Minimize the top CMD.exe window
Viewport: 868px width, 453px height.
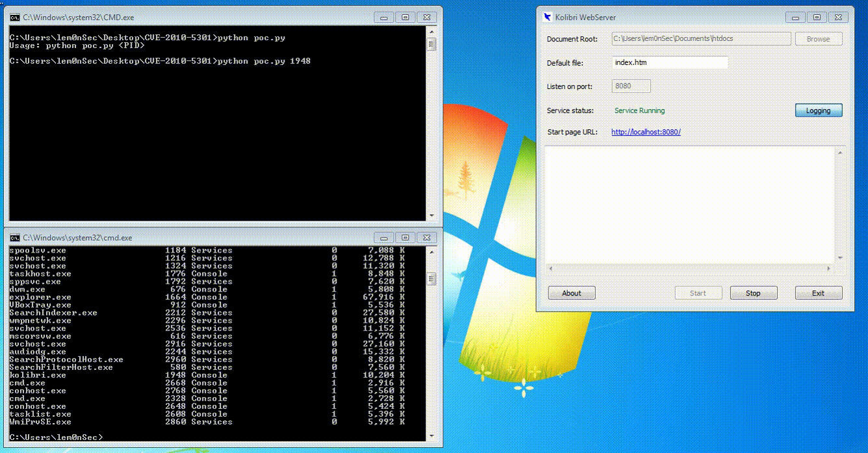coord(383,18)
